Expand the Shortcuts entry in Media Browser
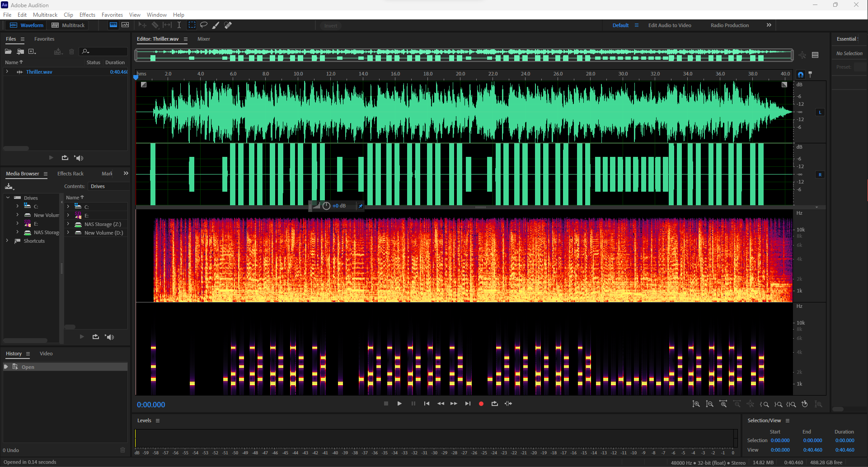Image resolution: width=868 pixels, height=467 pixels. click(x=8, y=241)
